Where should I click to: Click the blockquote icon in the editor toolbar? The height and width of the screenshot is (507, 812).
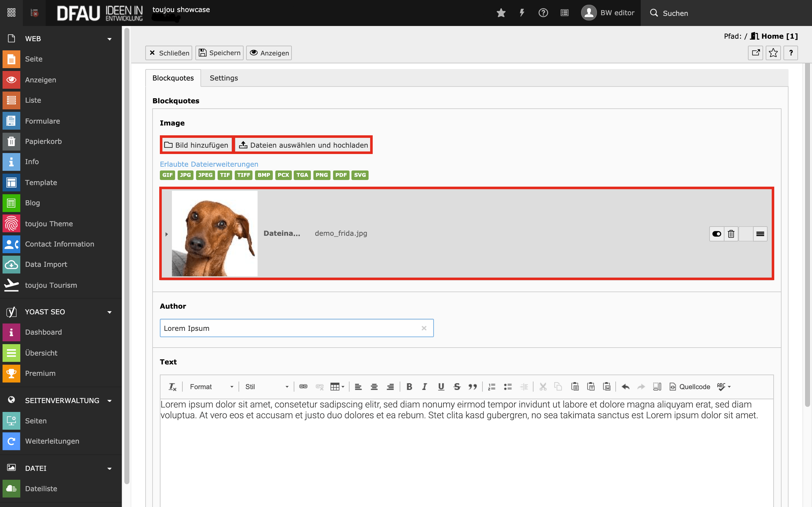[472, 387]
